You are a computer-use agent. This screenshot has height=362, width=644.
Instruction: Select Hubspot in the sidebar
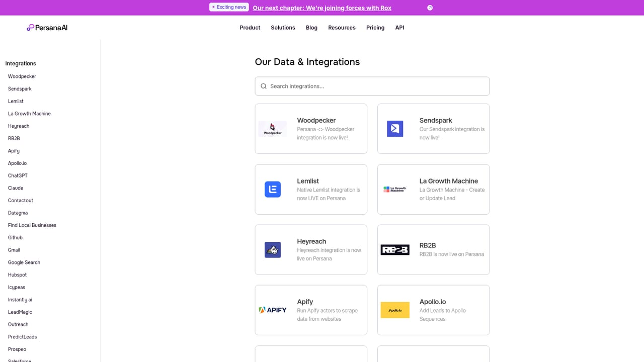point(17,275)
